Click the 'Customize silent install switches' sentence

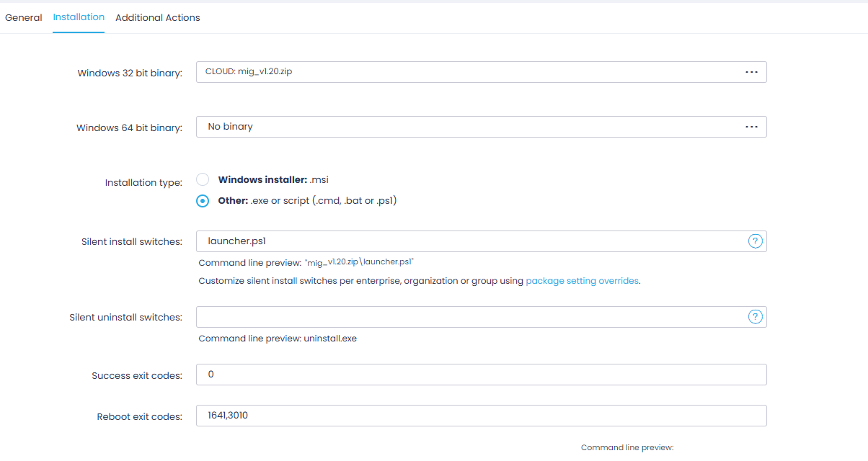pyautogui.click(x=420, y=281)
